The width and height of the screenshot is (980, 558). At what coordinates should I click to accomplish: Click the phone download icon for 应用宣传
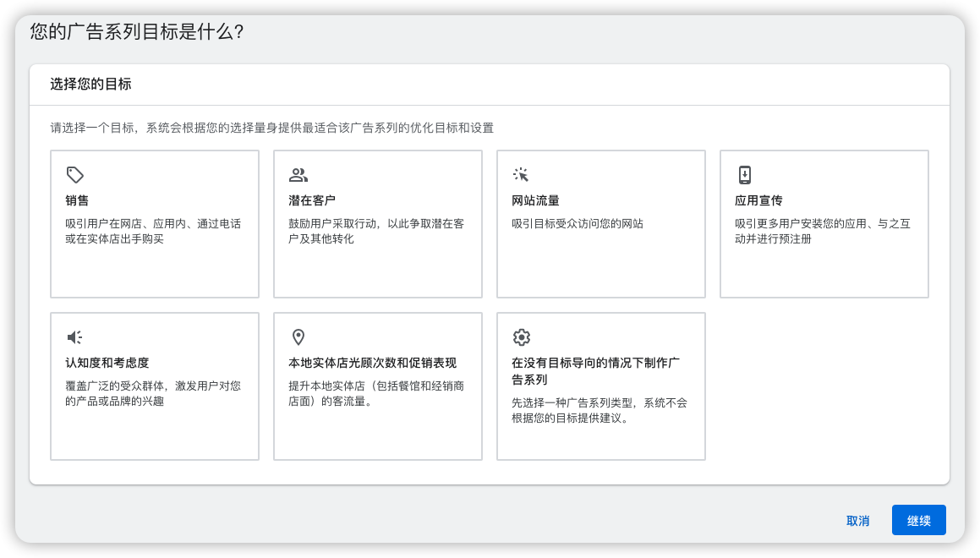click(x=745, y=175)
